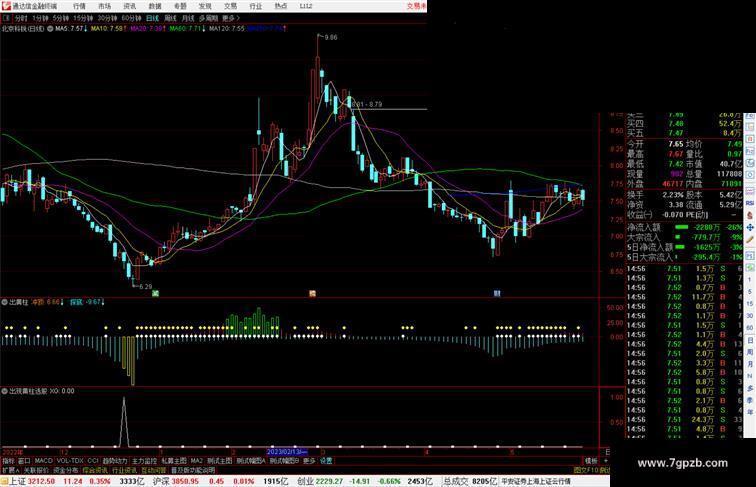
Task: Open the 资金分布 tab
Action: point(66,470)
